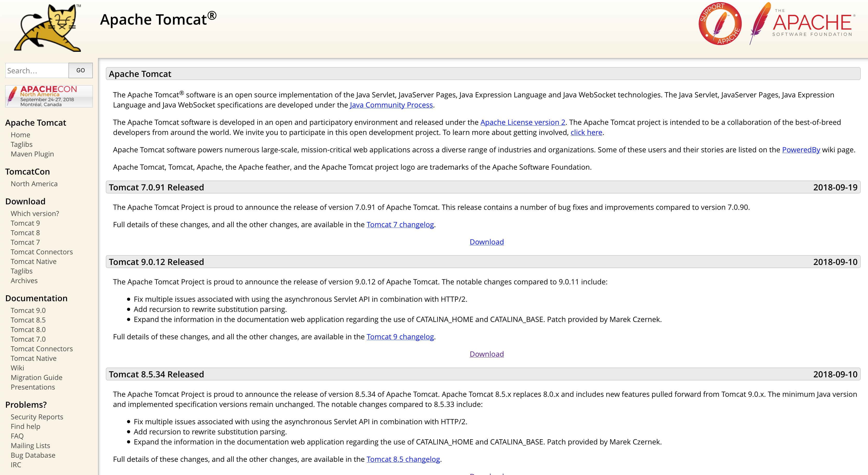View Tomcat 9.0 documentation

tap(28, 310)
